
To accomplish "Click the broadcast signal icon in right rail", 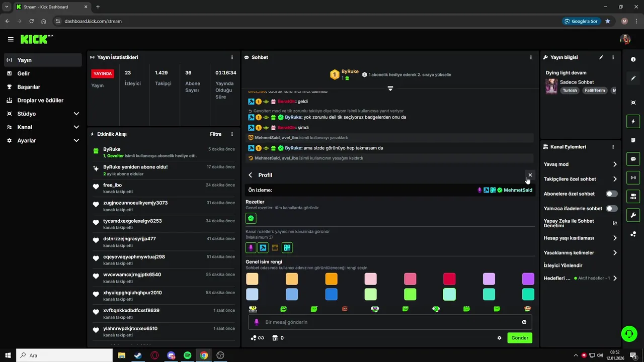I will pyautogui.click(x=633, y=177).
